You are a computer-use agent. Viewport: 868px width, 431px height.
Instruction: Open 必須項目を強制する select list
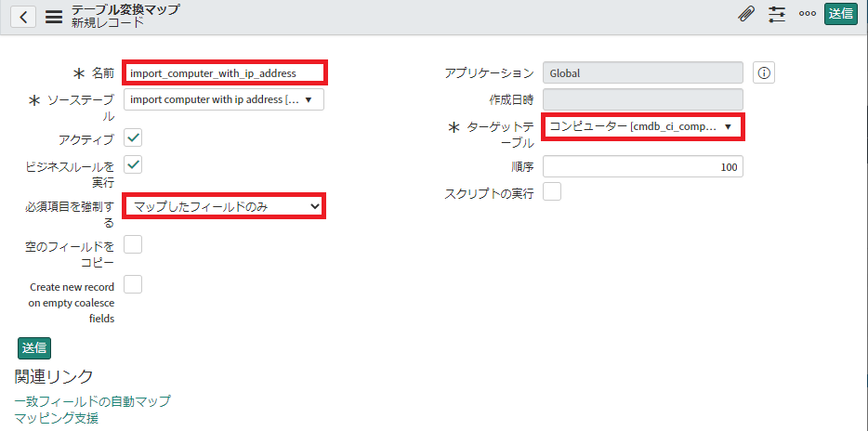click(224, 206)
